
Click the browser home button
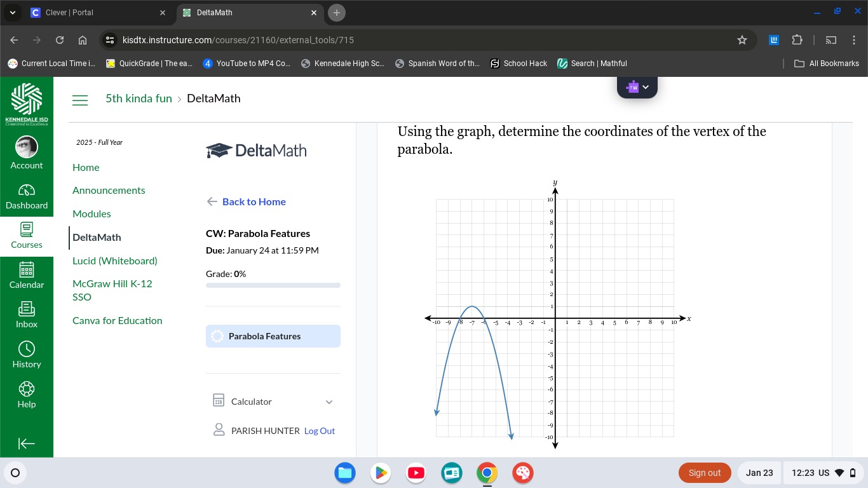tap(83, 40)
